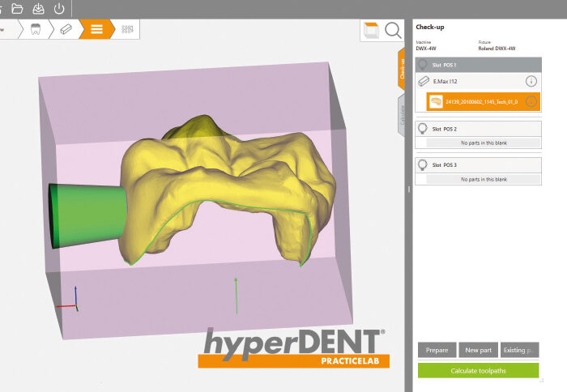
Task: Click the panel splitter handle beside viewport
Action: [408, 189]
